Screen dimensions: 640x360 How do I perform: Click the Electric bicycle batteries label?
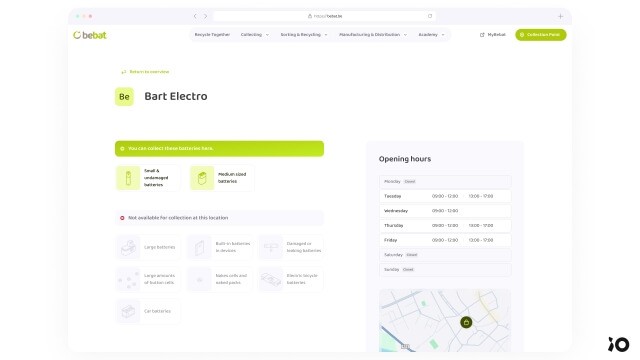tap(302, 279)
